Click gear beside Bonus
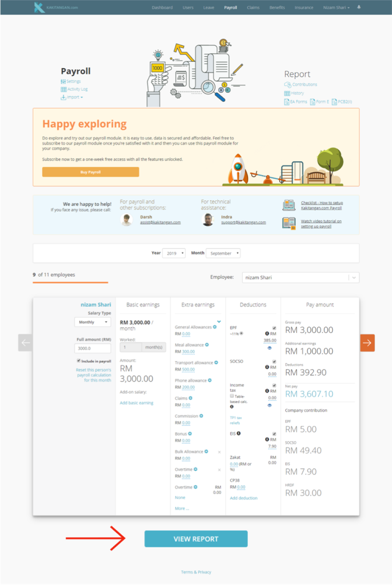The height and width of the screenshot is (585, 392). coord(190,434)
